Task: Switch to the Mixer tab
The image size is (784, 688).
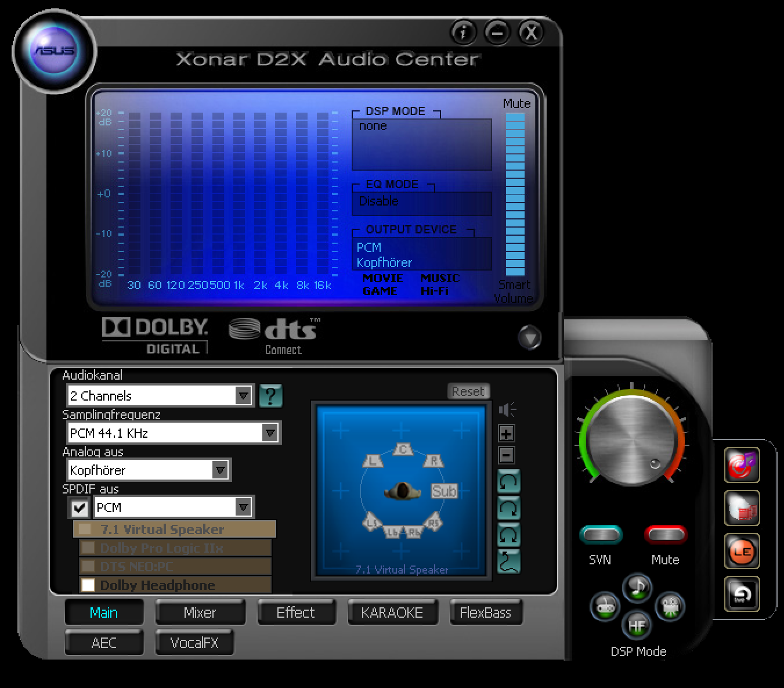Action: point(200,613)
